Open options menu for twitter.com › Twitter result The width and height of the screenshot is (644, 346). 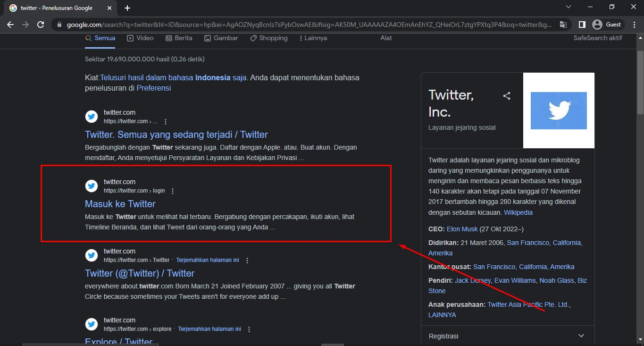(x=247, y=261)
